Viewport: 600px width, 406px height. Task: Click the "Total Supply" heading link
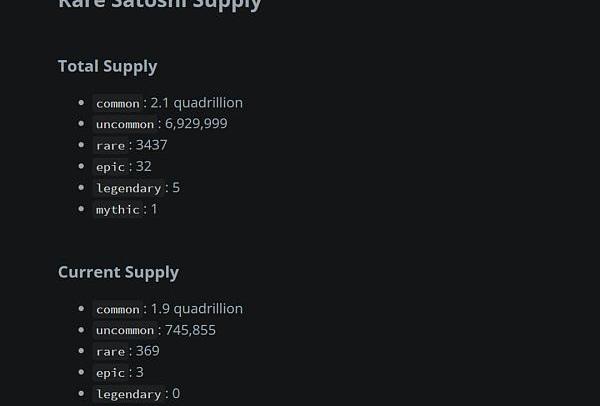pyautogui.click(x=107, y=66)
